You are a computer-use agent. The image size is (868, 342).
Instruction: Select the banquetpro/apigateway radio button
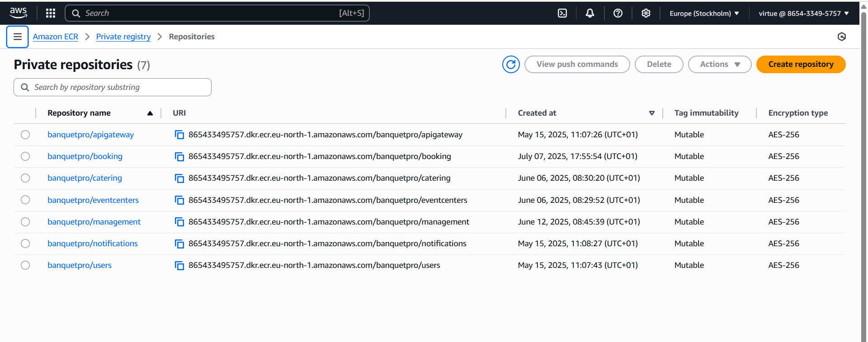click(x=25, y=135)
